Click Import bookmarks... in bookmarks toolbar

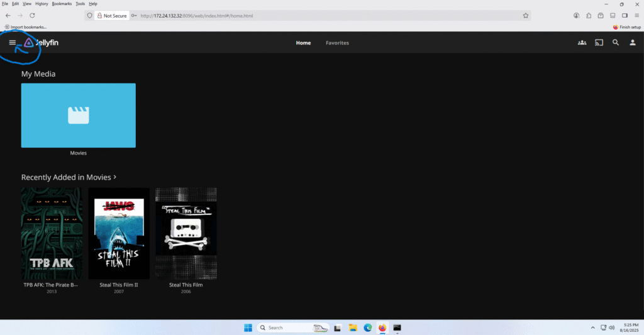click(25, 27)
